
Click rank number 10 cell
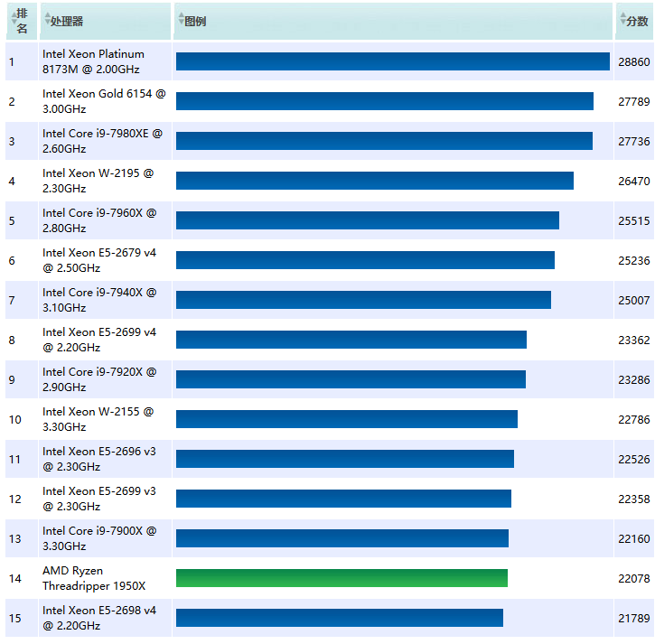click(x=22, y=419)
